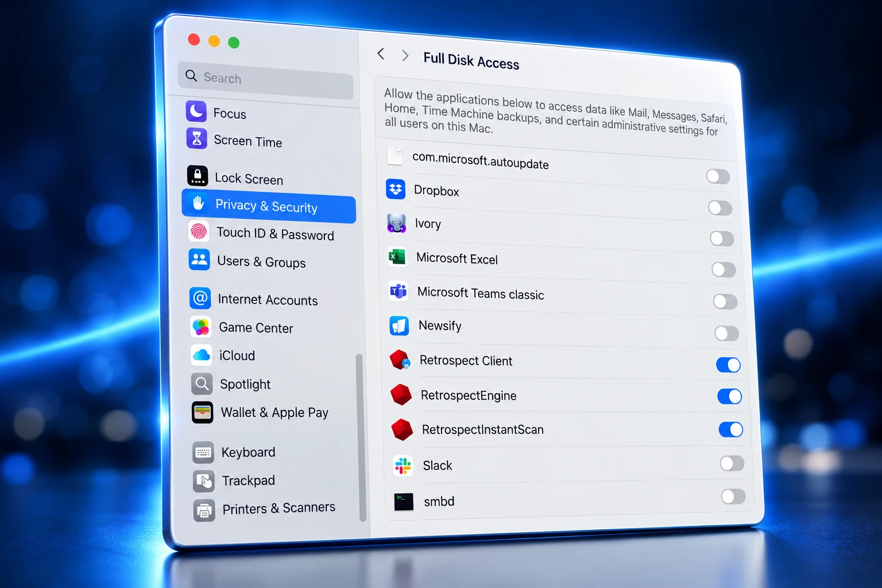Click the Focus moon icon
This screenshot has height=588, width=882.
[196, 111]
